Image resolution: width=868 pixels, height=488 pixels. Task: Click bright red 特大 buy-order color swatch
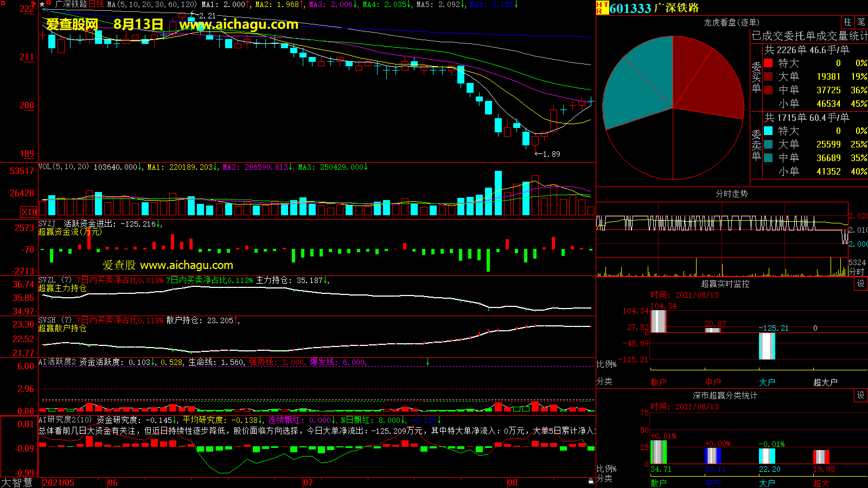click(x=768, y=63)
